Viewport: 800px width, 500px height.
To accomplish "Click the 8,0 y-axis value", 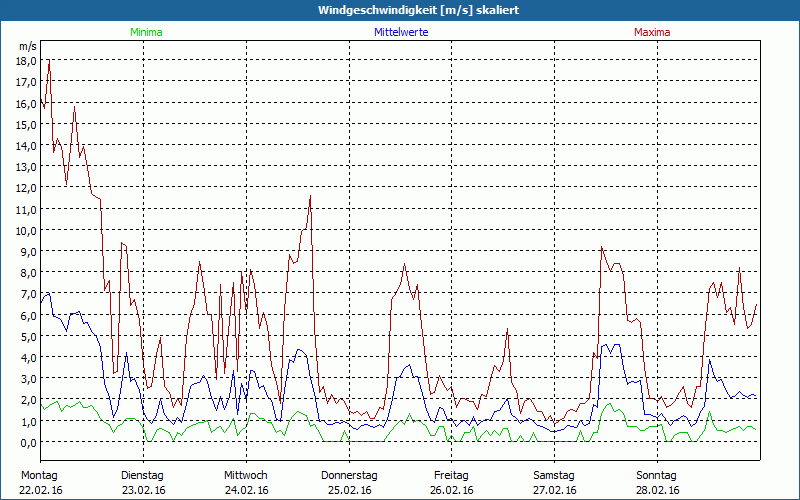I will click(x=29, y=272).
